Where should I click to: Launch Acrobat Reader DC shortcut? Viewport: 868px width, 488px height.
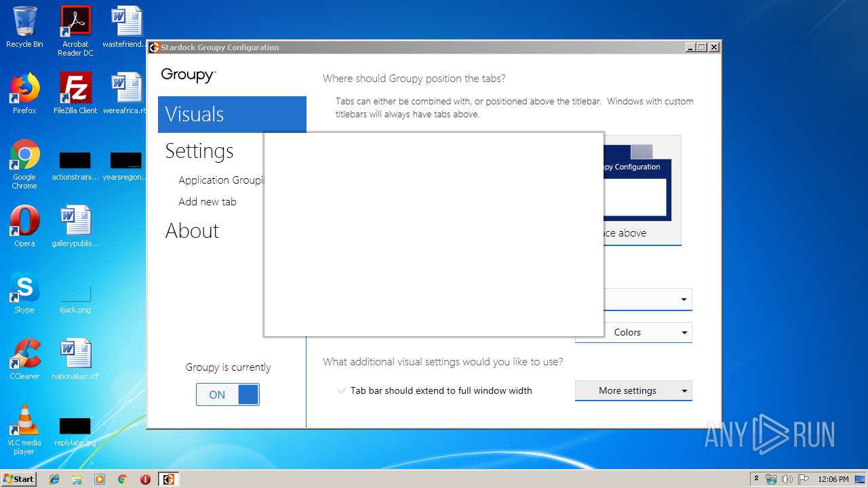(x=75, y=31)
